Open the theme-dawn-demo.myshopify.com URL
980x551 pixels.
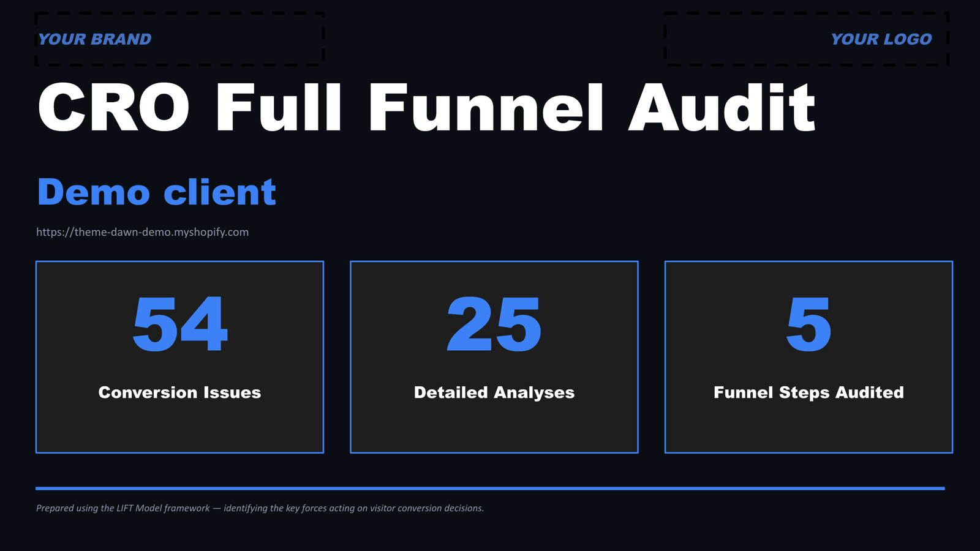click(x=142, y=232)
